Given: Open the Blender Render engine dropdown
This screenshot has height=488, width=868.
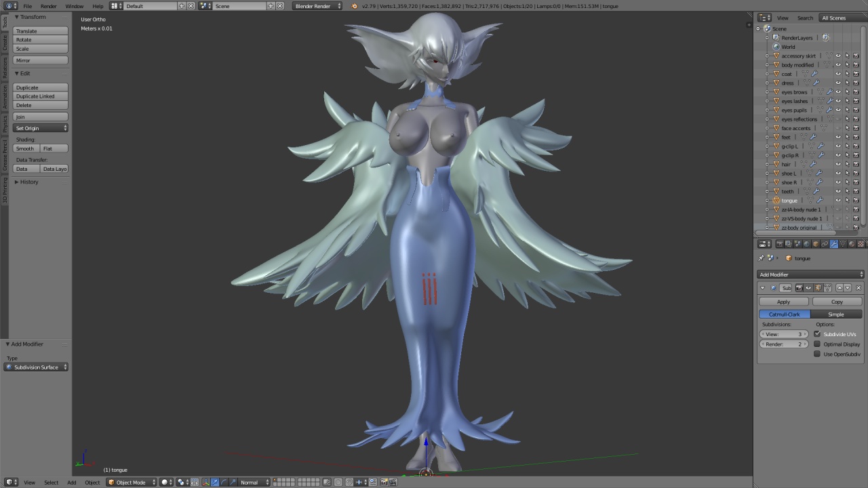Looking at the screenshot, I should (x=317, y=6).
